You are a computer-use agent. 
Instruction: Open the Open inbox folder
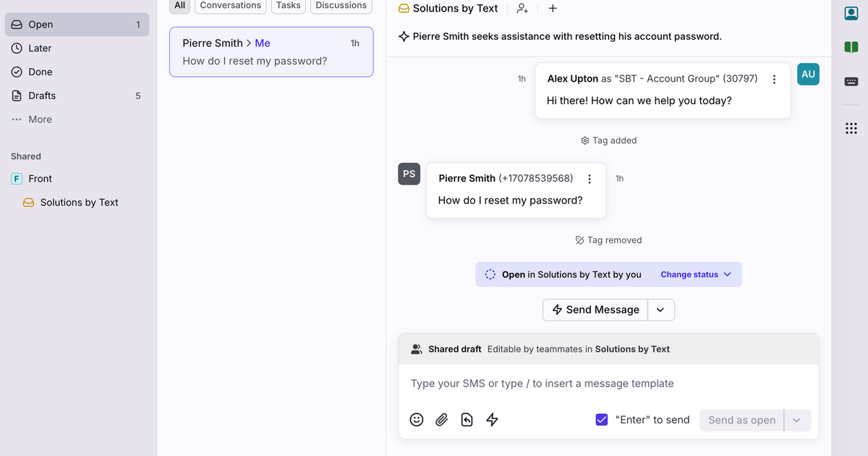coord(77,25)
